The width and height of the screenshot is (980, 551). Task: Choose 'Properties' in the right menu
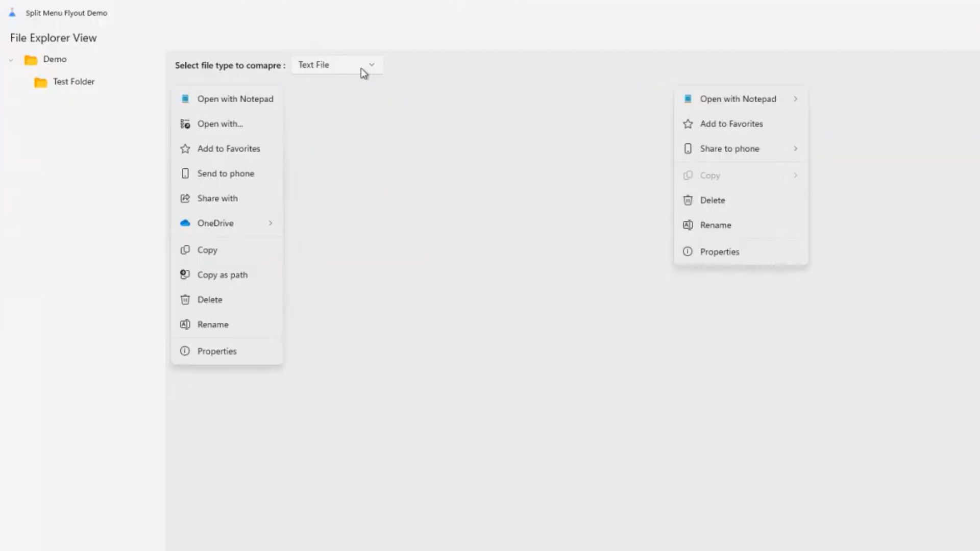[x=741, y=252]
